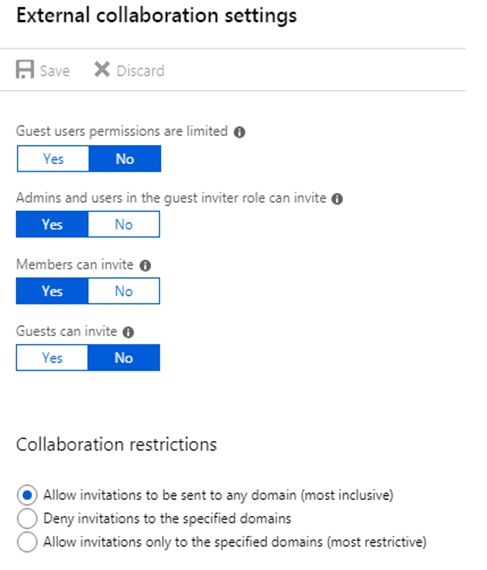
Task: Click the Discard text label
Action: point(141,71)
